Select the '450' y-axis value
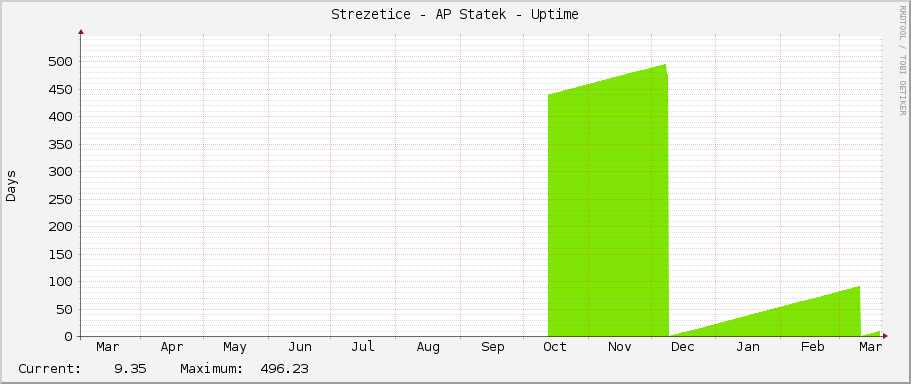This screenshot has width=911, height=384. [60, 89]
